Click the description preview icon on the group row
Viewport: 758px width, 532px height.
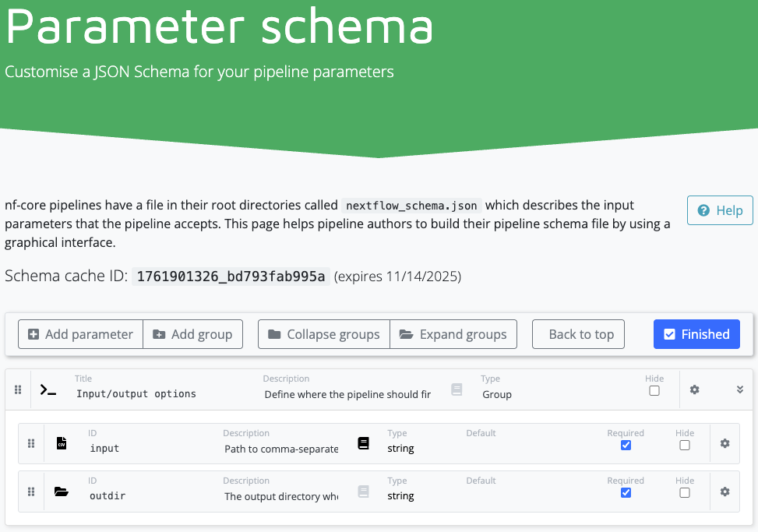[457, 389]
